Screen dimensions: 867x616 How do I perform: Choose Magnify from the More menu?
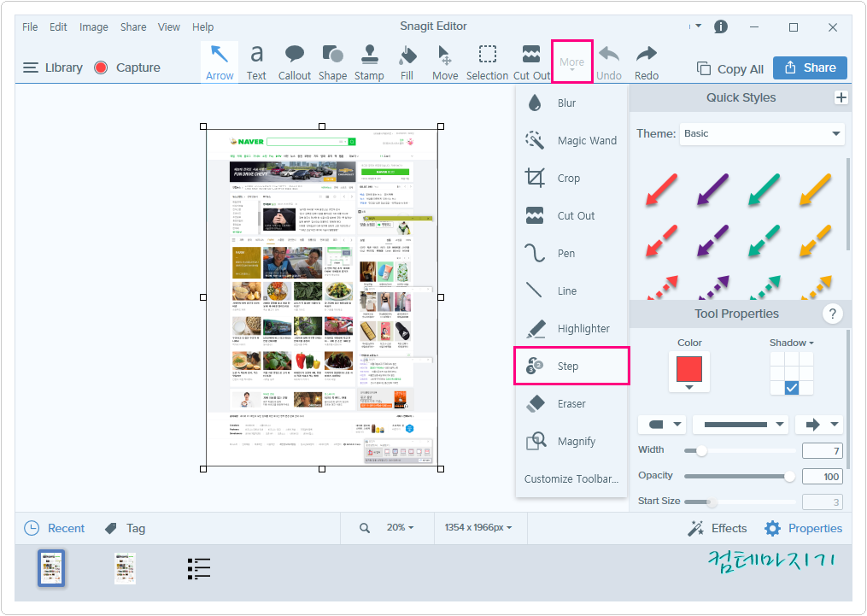[x=571, y=441]
